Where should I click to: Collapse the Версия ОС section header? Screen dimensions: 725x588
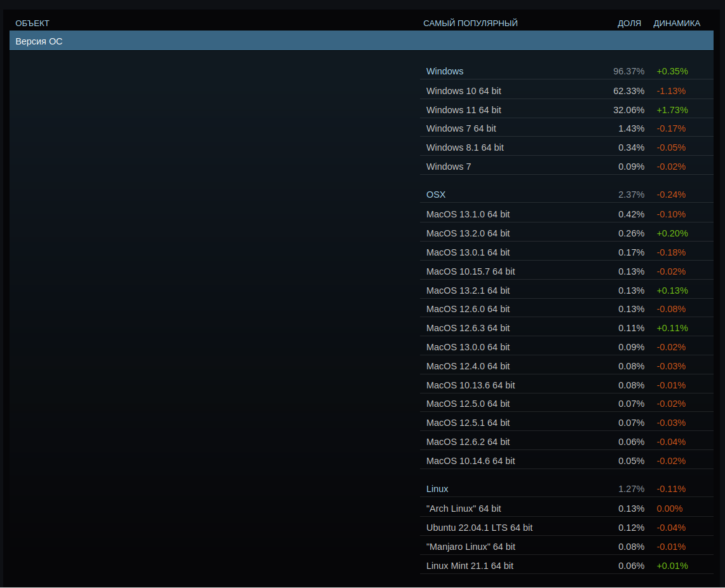[x=361, y=41]
